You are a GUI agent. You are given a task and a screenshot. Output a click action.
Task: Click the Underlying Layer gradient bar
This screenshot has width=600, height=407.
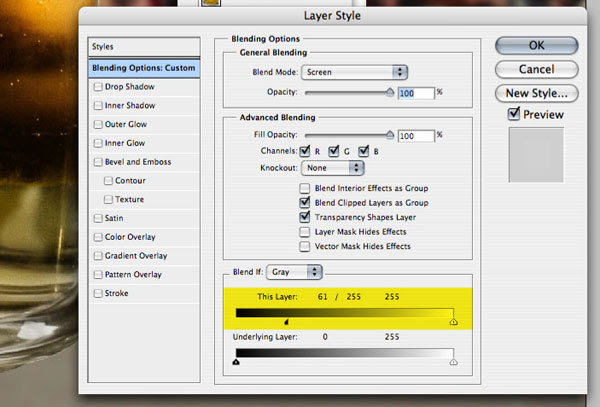tap(345, 353)
